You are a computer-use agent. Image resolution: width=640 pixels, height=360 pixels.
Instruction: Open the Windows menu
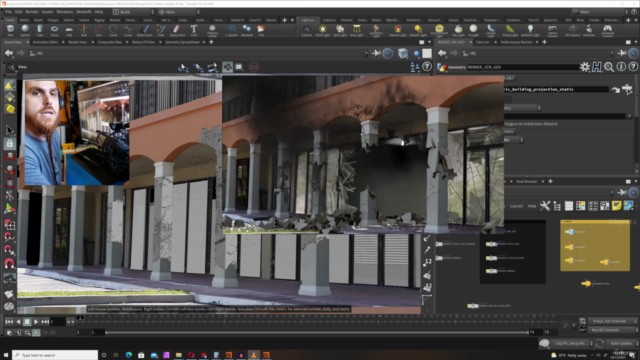(x=65, y=12)
